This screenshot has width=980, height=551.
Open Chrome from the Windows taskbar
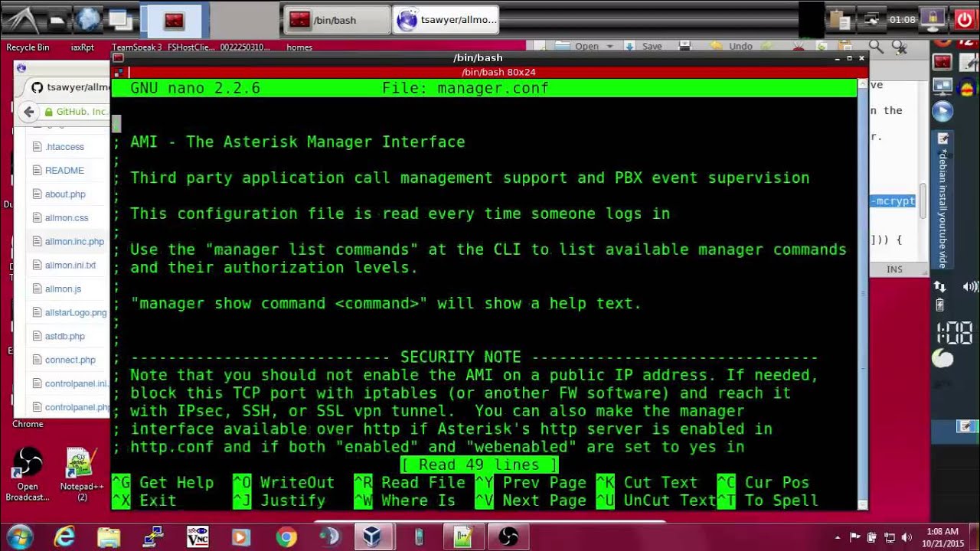(286, 537)
